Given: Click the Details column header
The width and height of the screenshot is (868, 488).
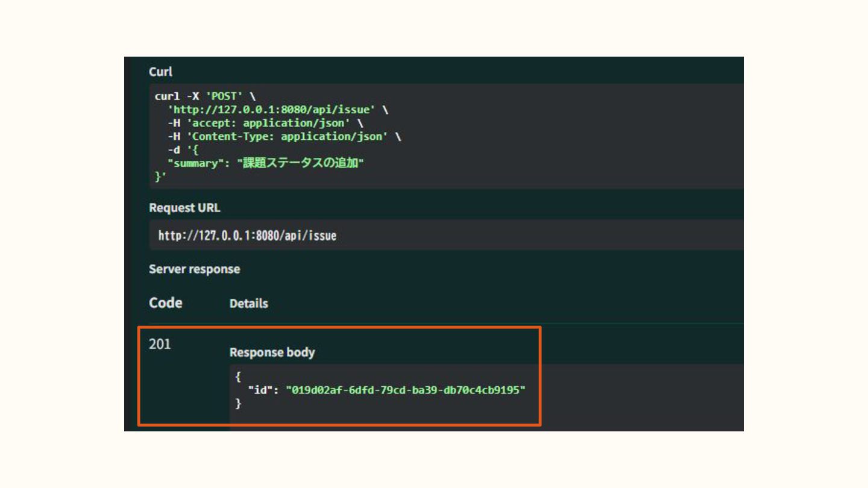Looking at the screenshot, I should point(248,304).
